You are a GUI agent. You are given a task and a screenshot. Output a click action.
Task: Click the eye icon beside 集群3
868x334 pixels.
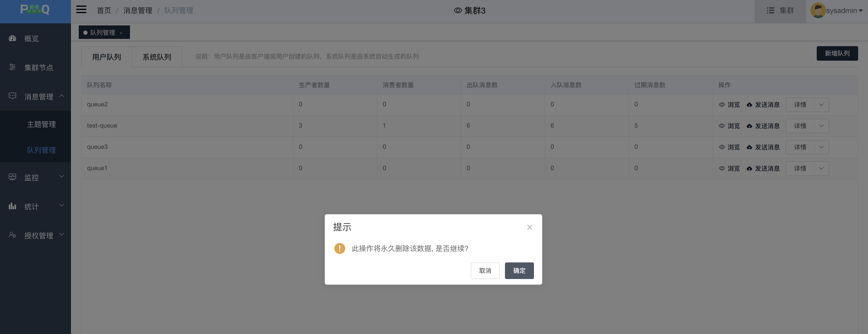(x=458, y=10)
